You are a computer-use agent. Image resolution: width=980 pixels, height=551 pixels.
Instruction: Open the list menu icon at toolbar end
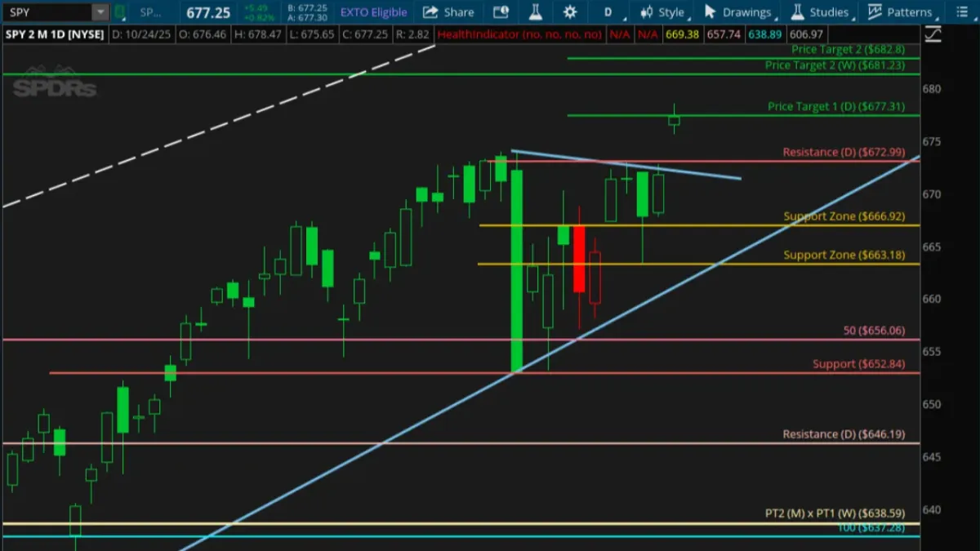964,12
